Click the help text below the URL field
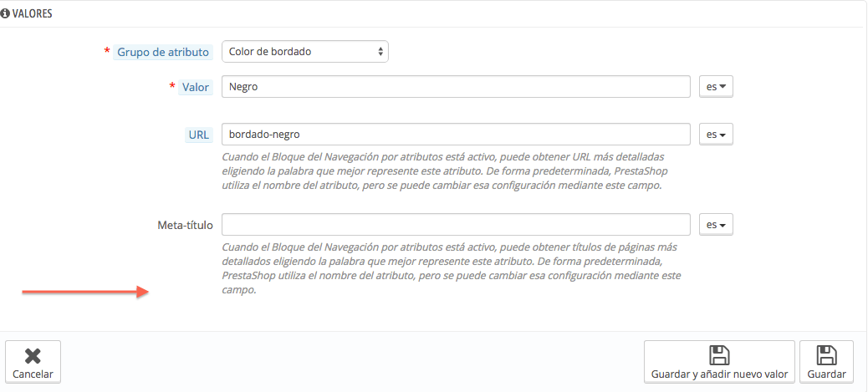The image size is (868, 392). (443, 171)
